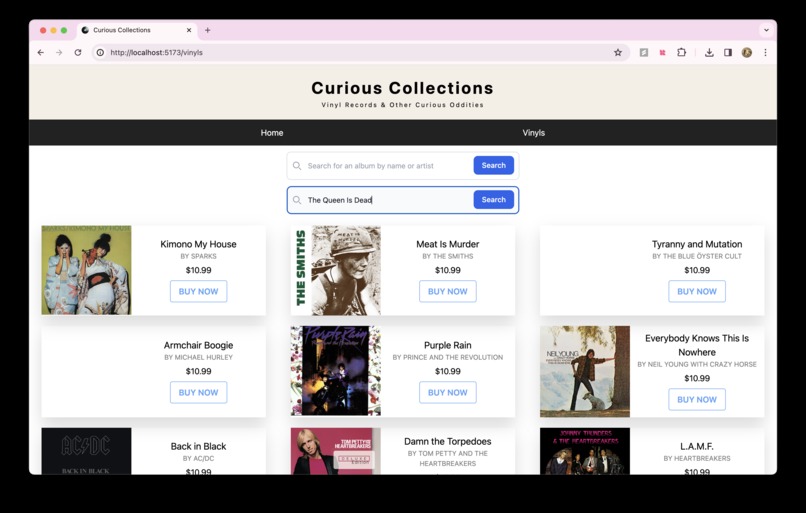
Task: Select the Curious Collections browser tab
Action: point(137,30)
